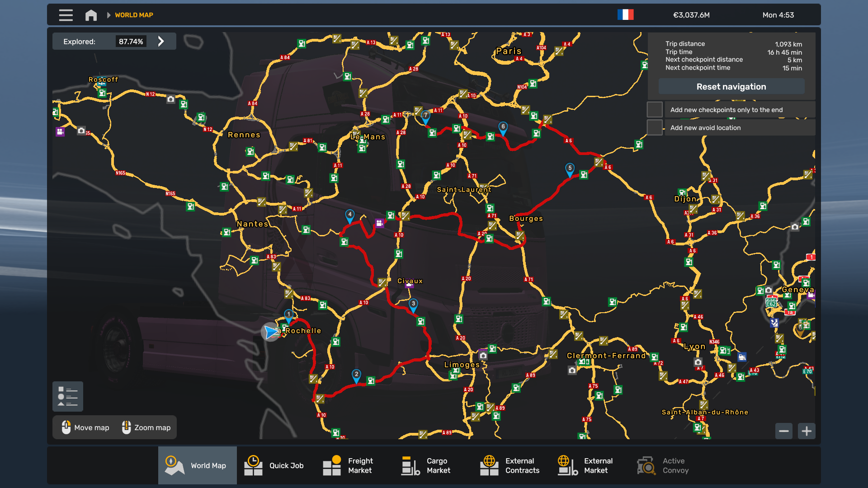Click the purple icon on the west coast
The height and width of the screenshot is (488, 868).
(60, 131)
